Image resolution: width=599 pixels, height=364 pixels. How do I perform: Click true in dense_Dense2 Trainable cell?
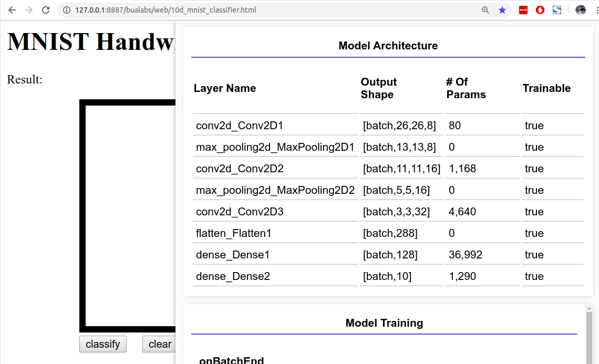pos(534,276)
